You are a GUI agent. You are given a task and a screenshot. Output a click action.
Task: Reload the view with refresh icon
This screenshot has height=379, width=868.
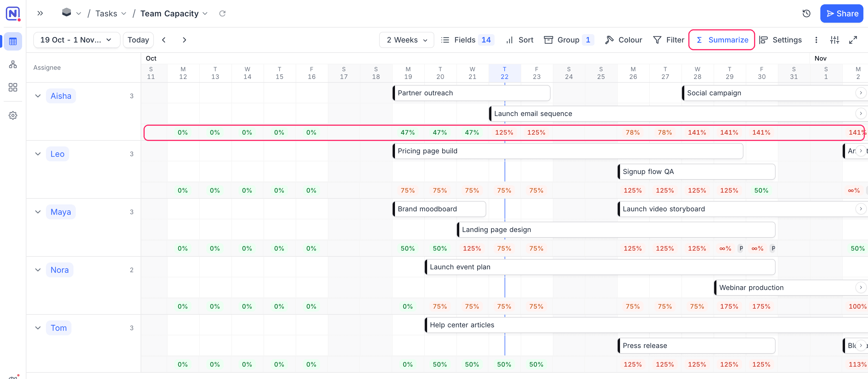pos(222,13)
